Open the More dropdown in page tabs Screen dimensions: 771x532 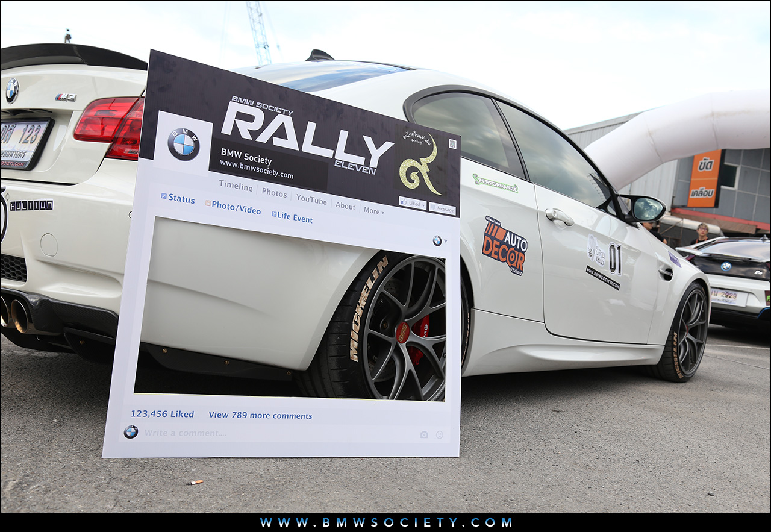[x=373, y=211]
